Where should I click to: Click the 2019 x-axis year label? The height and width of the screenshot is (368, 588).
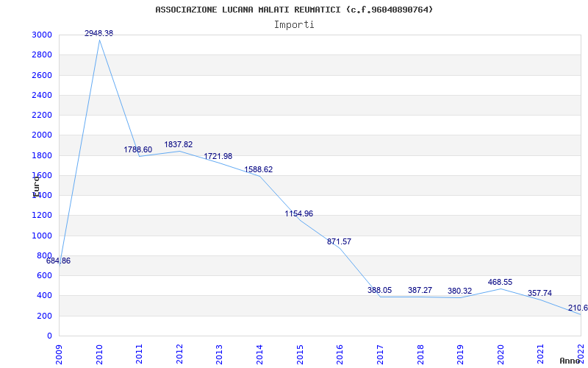coord(460,354)
